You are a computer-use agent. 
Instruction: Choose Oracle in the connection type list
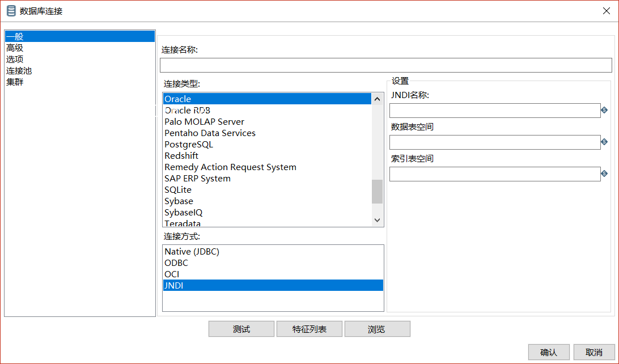pyautogui.click(x=267, y=99)
